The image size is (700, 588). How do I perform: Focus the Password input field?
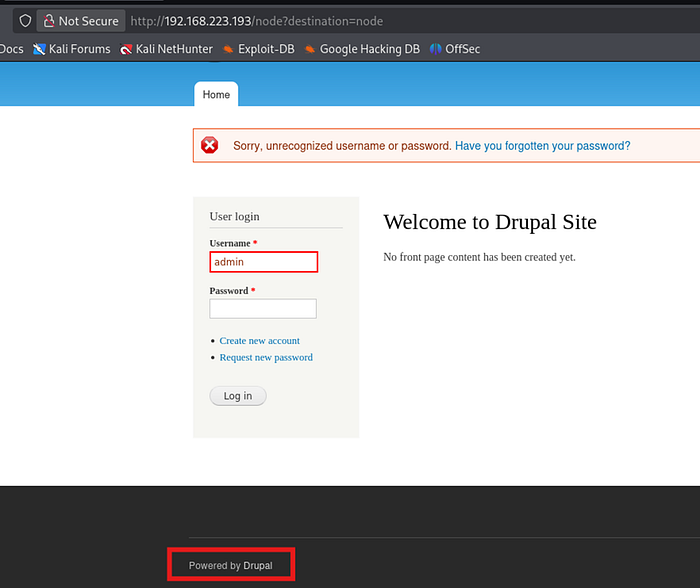click(x=263, y=309)
